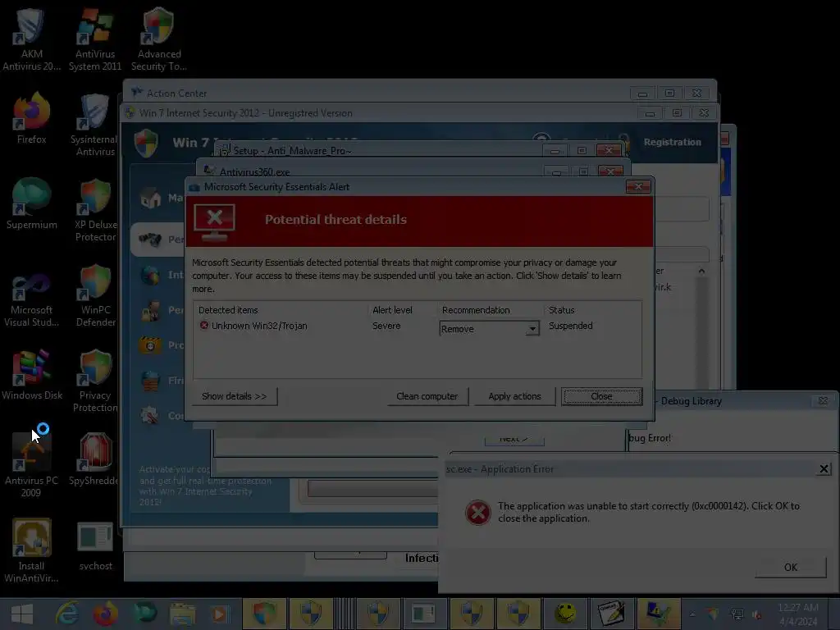Click the Setup - Anti_Malware_Pro title bar
Image resolution: width=840 pixels, height=630 pixels.
377,151
